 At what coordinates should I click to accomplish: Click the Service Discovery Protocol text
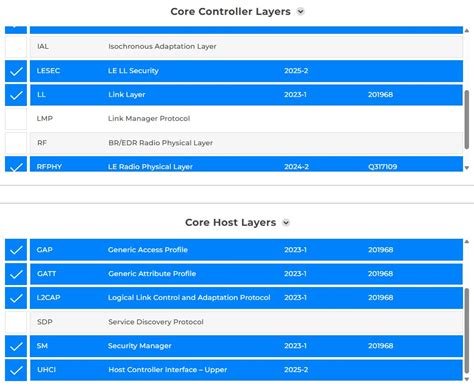(x=155, y=322)
